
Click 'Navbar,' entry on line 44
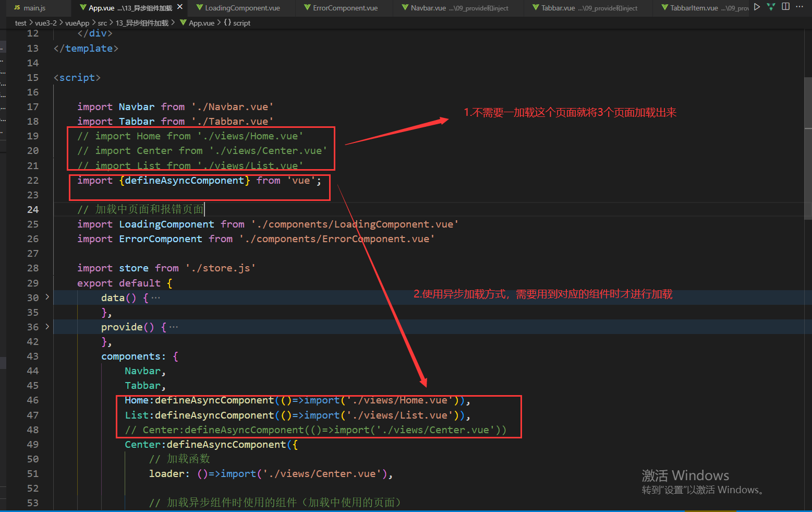click(x=145, y=371)
